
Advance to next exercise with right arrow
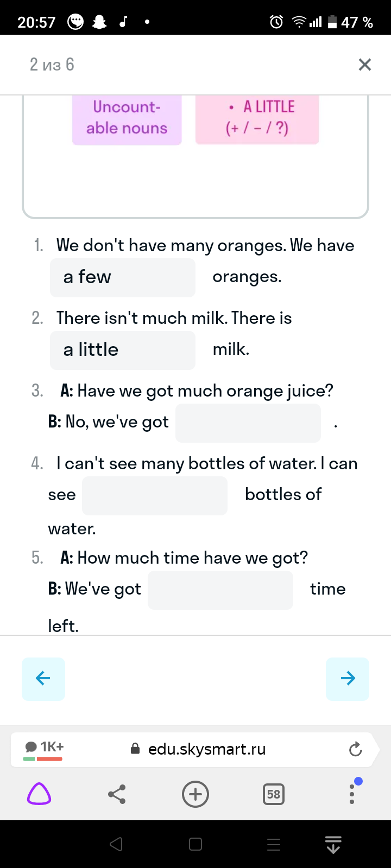(348, 679)
